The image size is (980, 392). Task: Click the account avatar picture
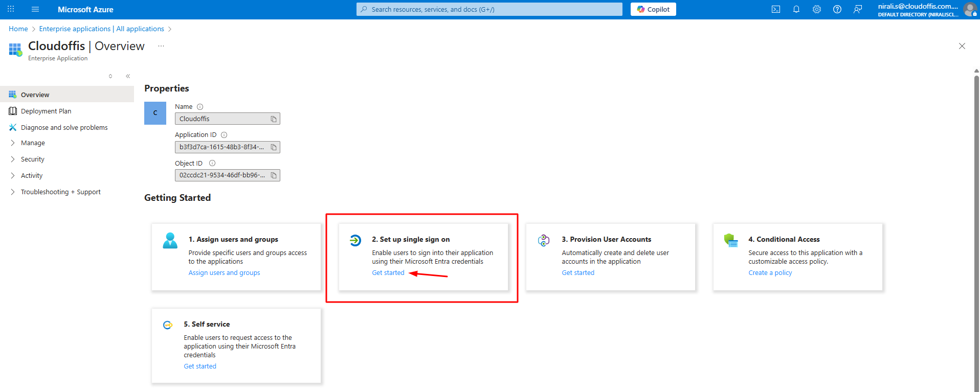click(970, 9)
